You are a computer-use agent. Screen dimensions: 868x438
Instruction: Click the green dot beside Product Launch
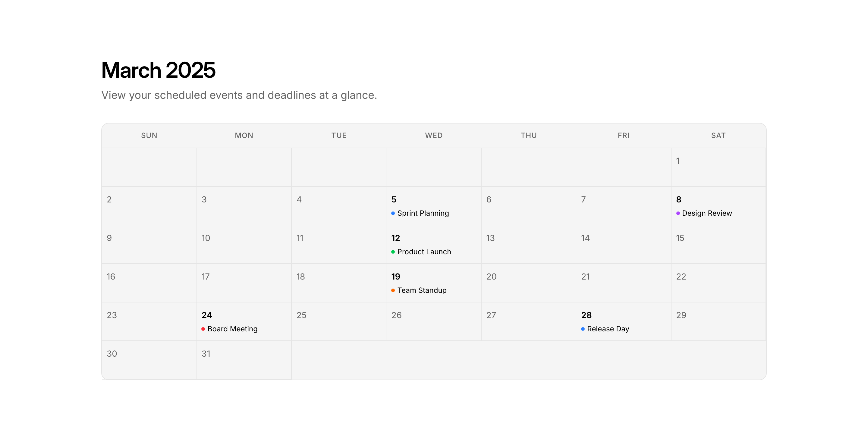(393, 252)
